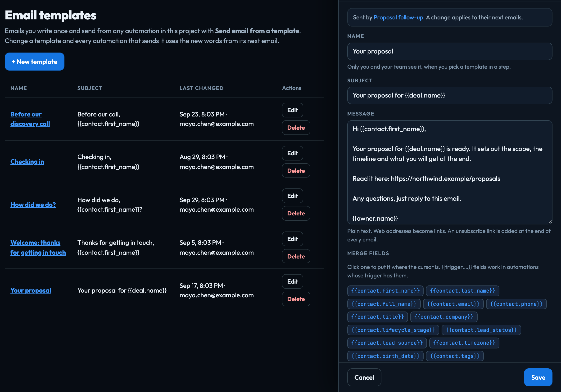Insert the {{contact.first_name}} merge field chip
Image resolution: width=561 pixels, height=392 pixels.
pos(385,291)
